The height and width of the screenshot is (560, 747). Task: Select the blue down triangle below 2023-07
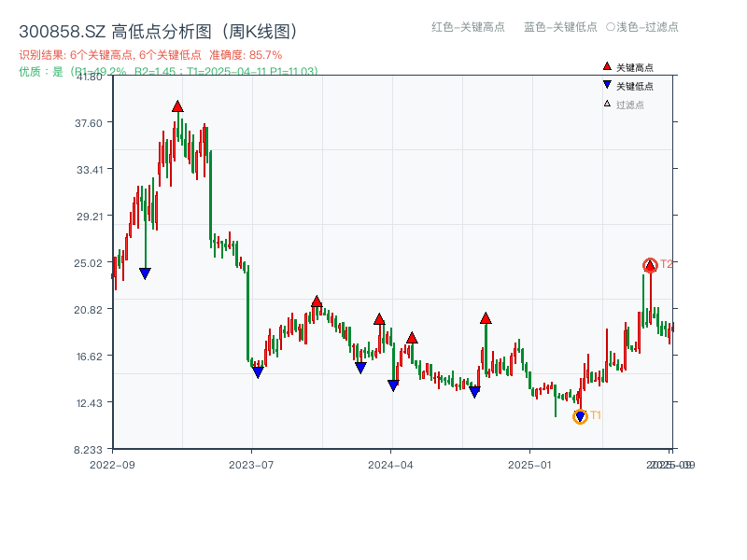pyautogui.click(x=259, y=371)
